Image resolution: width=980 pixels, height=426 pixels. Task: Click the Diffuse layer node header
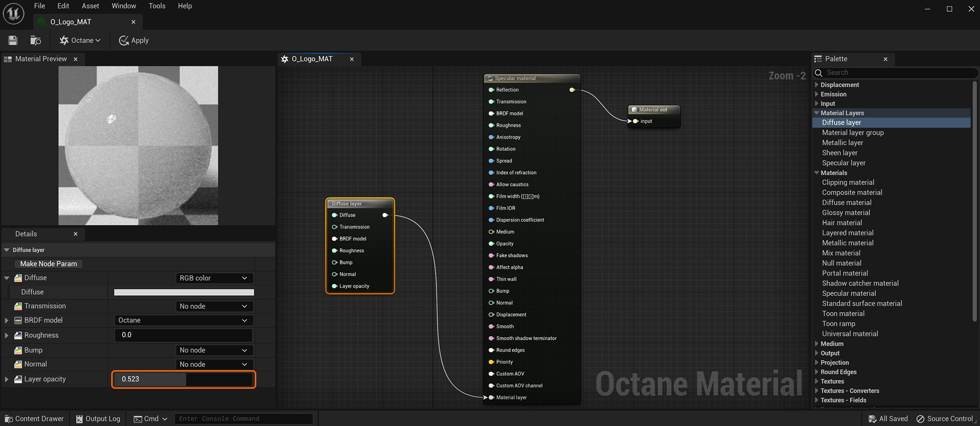click(360, 203)
